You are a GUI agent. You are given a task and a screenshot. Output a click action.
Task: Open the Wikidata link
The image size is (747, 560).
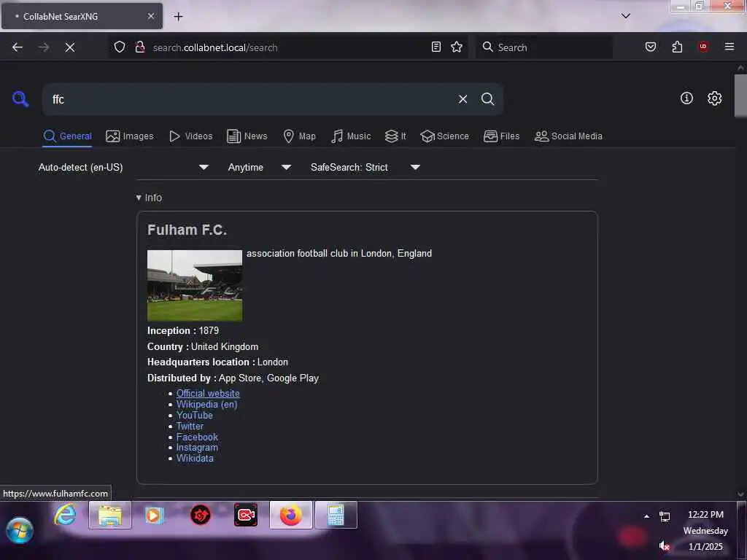(195, 458)
